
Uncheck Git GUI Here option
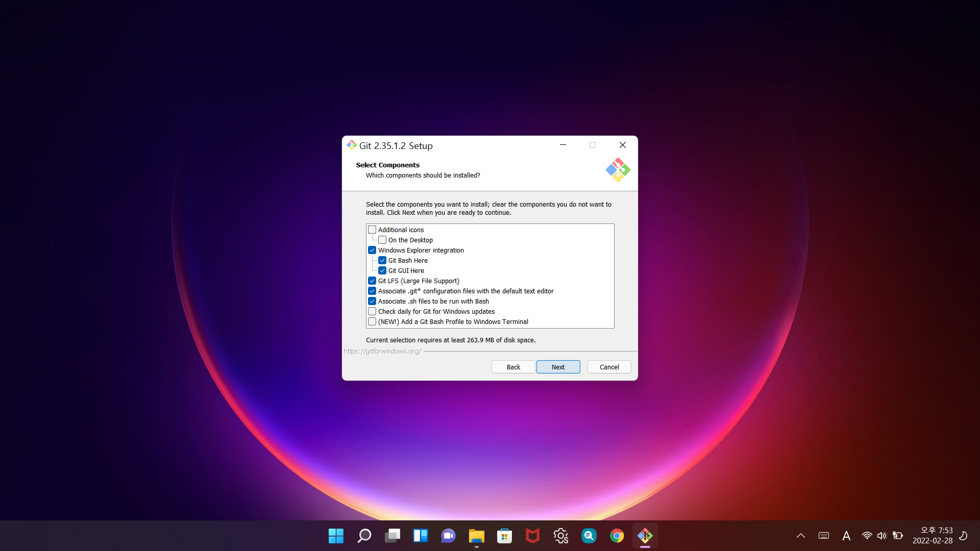(382, 271)
